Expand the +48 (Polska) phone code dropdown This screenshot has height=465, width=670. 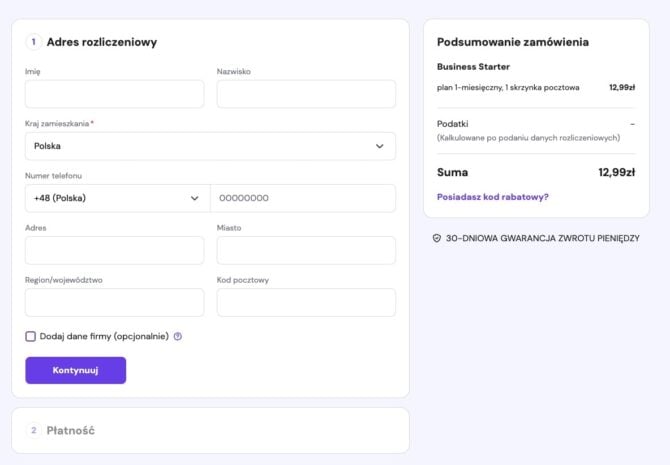[117, 198]
